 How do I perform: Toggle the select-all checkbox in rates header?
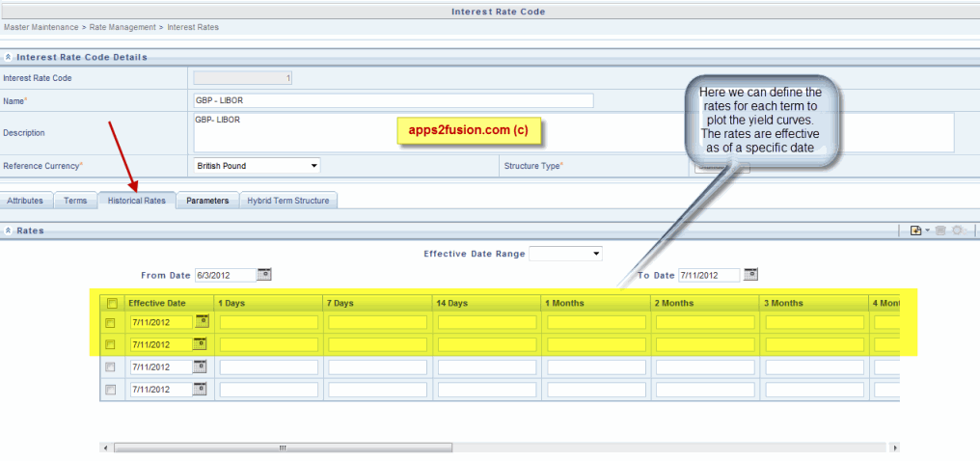(x=113, y=303)
